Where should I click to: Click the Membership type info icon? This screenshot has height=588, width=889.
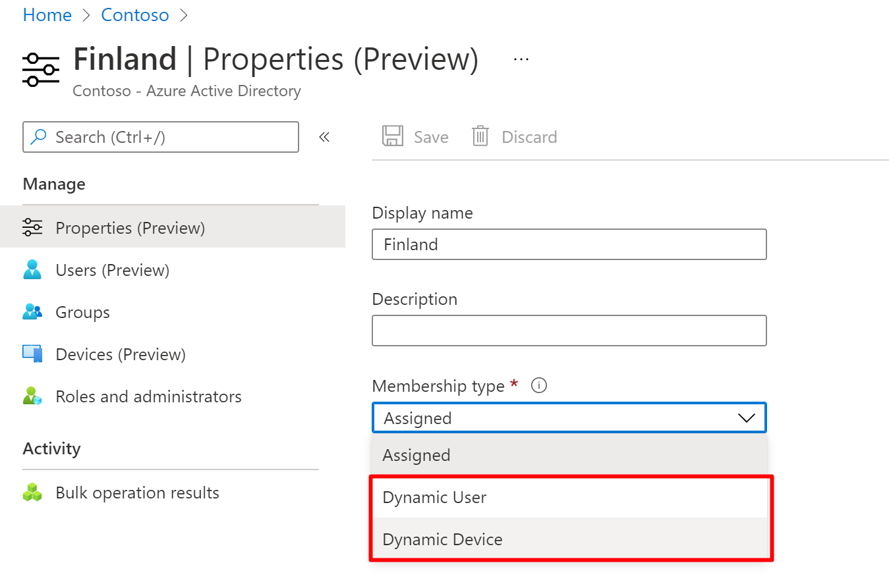click(x=539, y=386)
